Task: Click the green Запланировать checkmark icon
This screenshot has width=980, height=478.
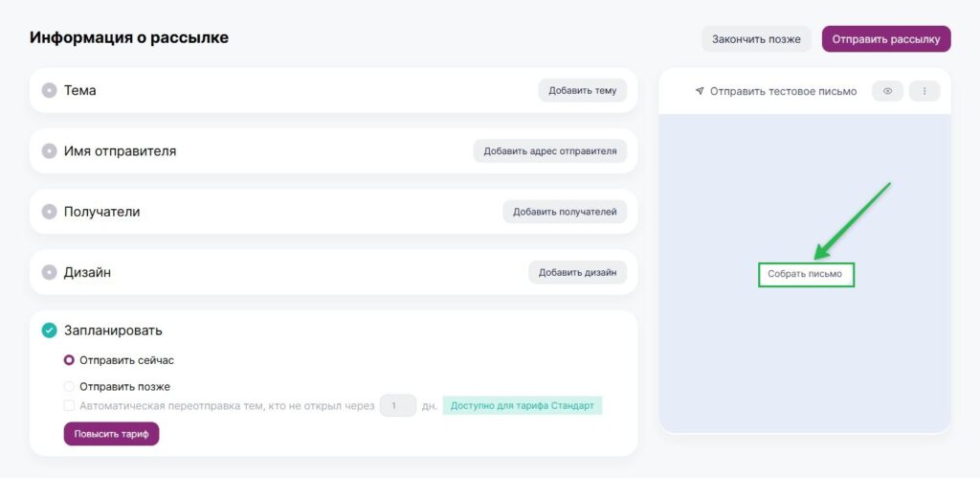Action: 50,330
